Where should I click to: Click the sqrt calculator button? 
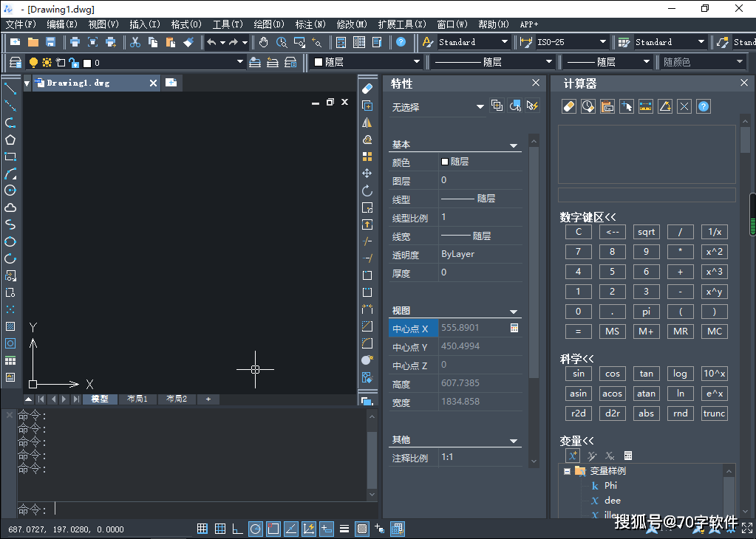click(646, 232)
